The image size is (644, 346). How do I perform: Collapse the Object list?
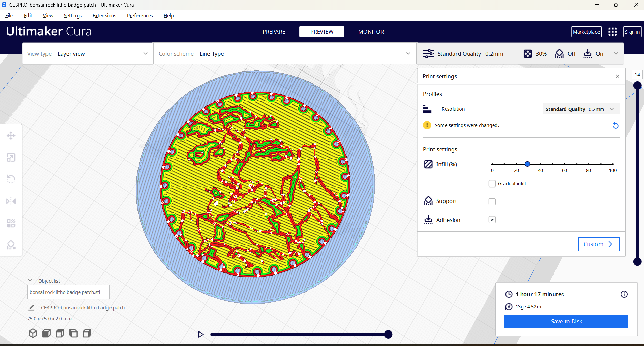[x=30, y=281]
